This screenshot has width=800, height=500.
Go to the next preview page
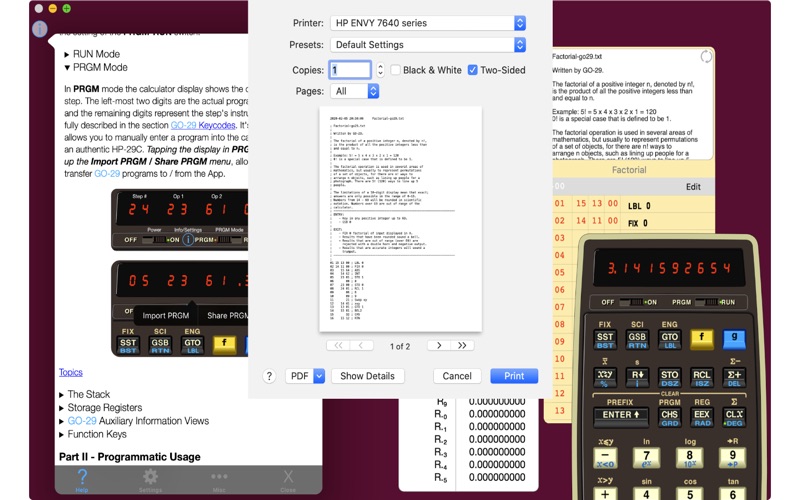point(439,345)
